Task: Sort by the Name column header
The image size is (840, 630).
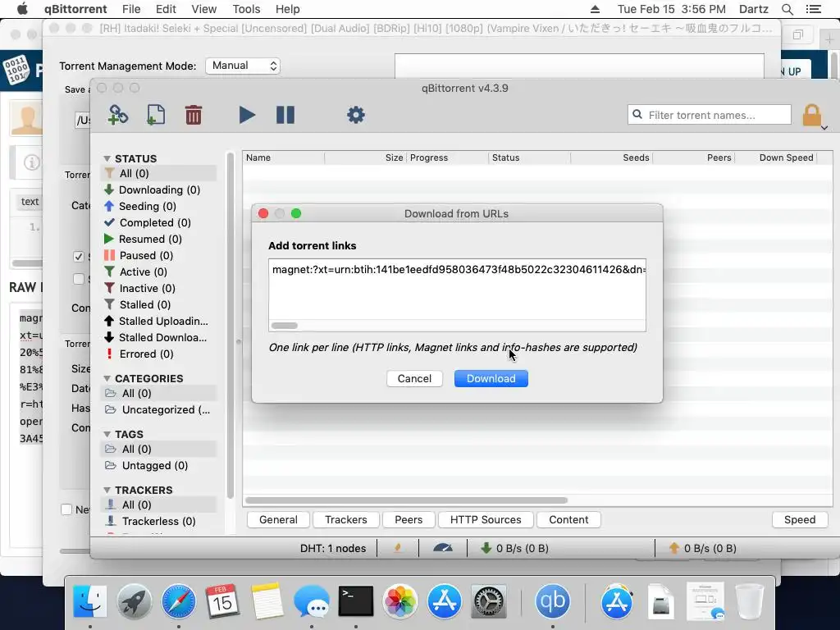Action: tap(284, 157)
